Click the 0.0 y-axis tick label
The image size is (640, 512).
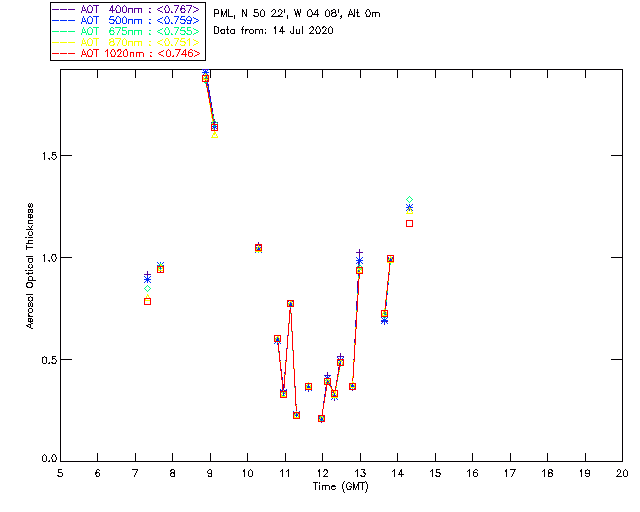pos(49,459)
